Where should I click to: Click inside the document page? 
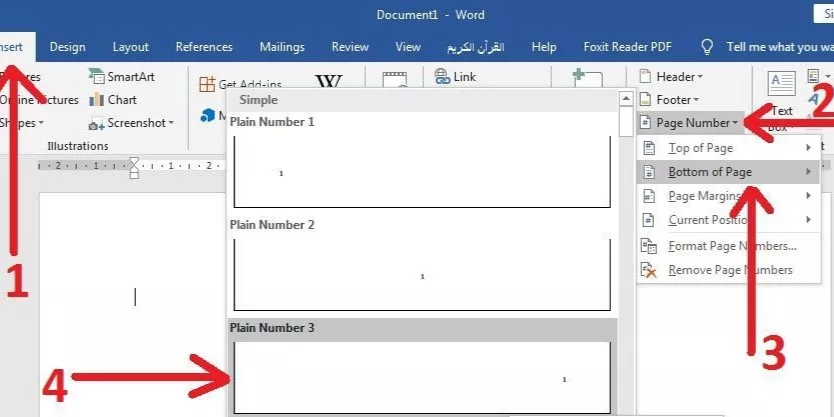(x=133, y=303)
